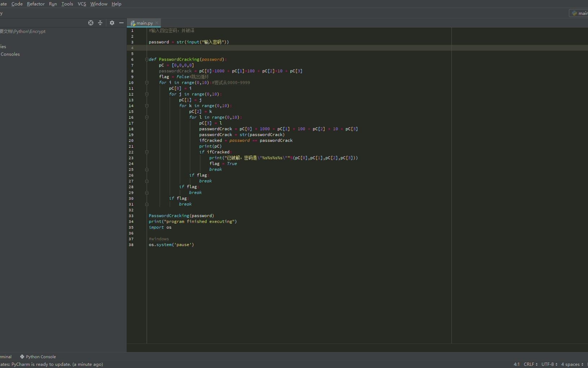Collapse the PasswordCracking function fold marker

[147, 60]
